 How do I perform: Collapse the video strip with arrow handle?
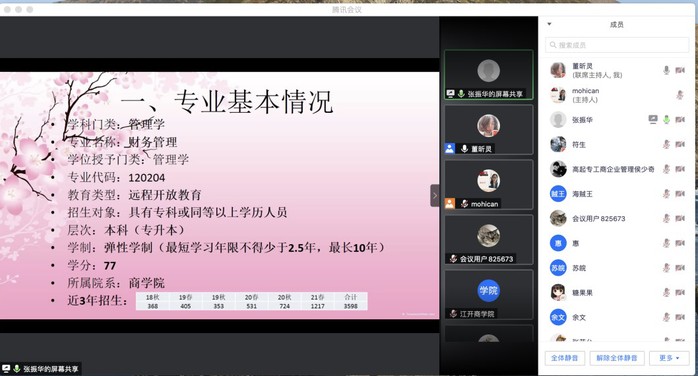tap(435, 195)
